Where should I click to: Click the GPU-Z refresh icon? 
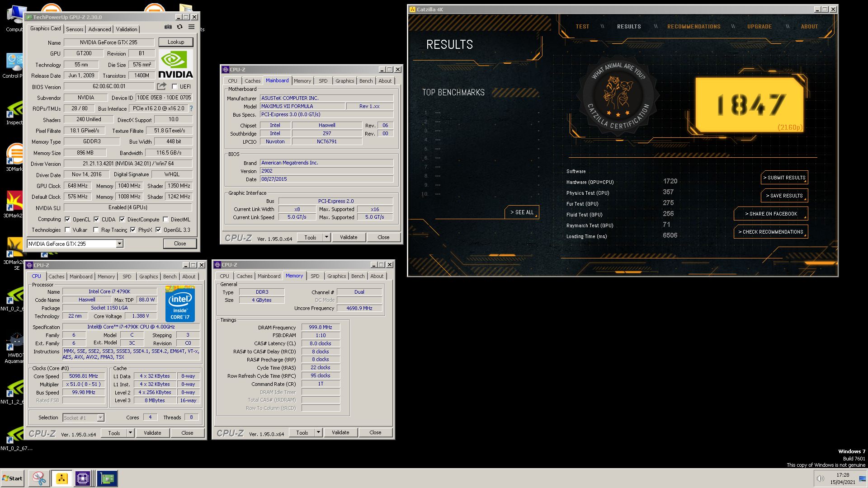(x=179, y=27)
